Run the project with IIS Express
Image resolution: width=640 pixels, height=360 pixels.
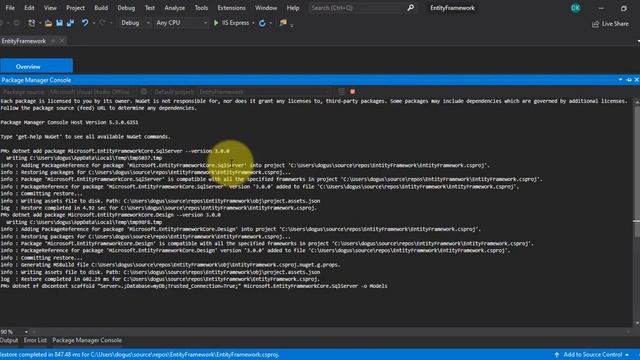pyautogui.click(x=231, y=23)
